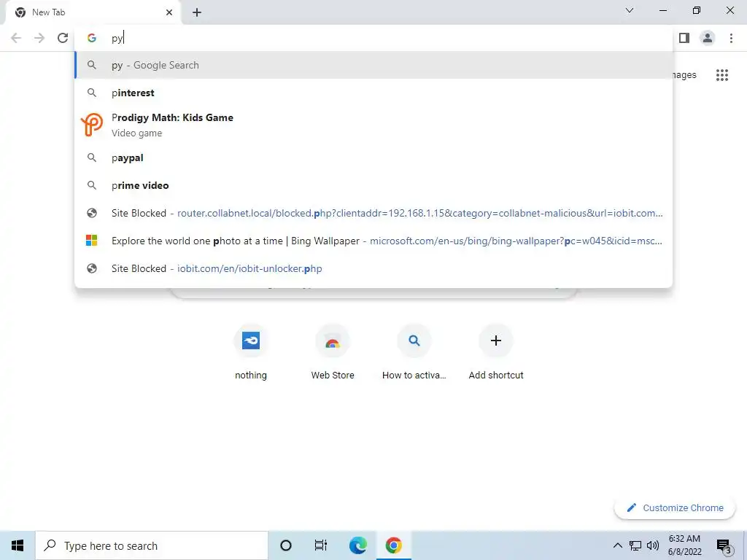
Task: Click the Chrome taskbar icon
Action: tap(393, 545)
